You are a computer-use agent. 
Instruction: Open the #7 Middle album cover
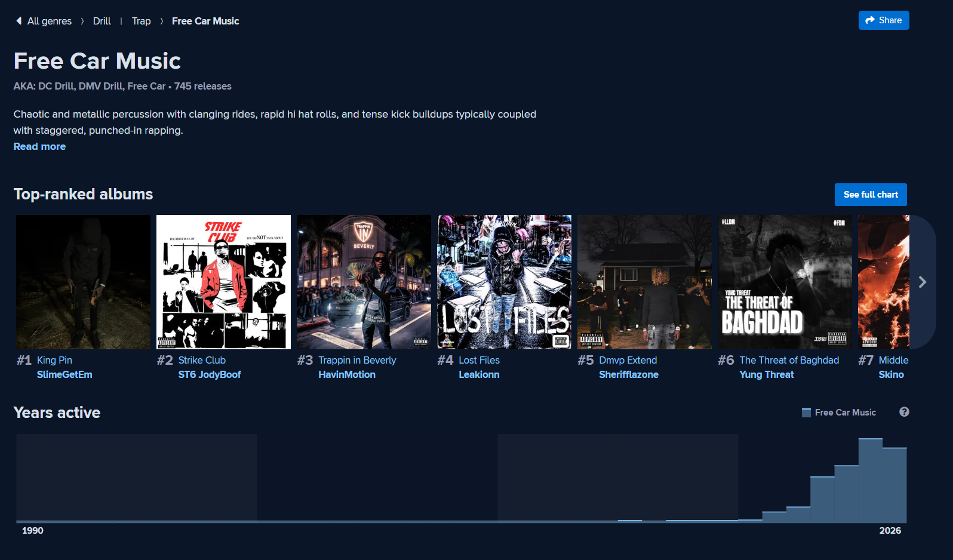tap(884, 282)
